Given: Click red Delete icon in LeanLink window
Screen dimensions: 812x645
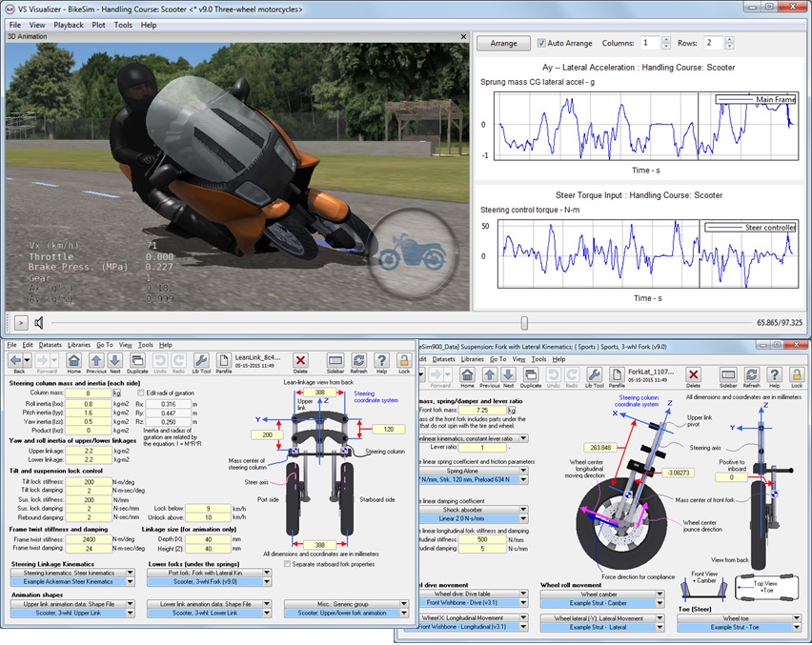Looking at the screenshot, I should [x=300, y=361].
